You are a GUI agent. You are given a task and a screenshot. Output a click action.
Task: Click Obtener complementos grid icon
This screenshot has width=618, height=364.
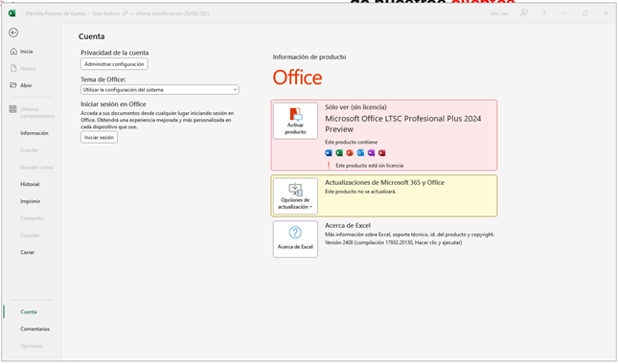[x=13, y=109]
